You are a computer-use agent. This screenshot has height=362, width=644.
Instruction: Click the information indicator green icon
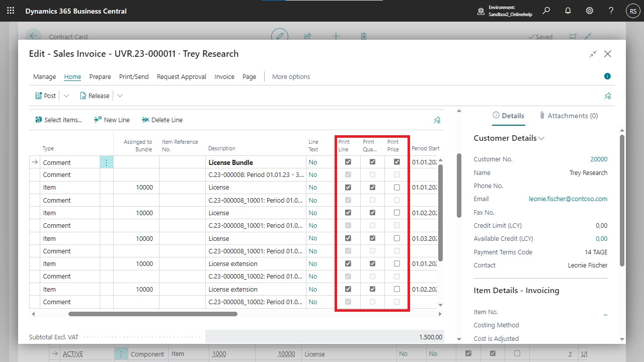coord(607,76)
